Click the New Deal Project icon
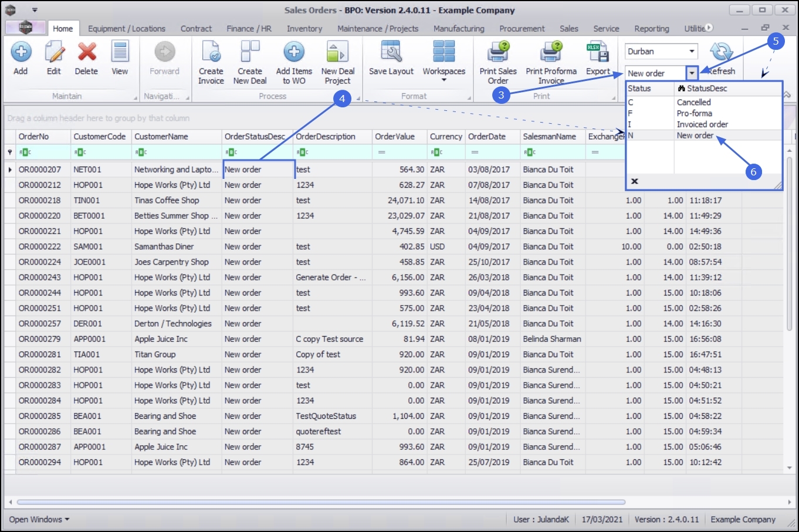 pyautogui.click(x=337, y=52)
